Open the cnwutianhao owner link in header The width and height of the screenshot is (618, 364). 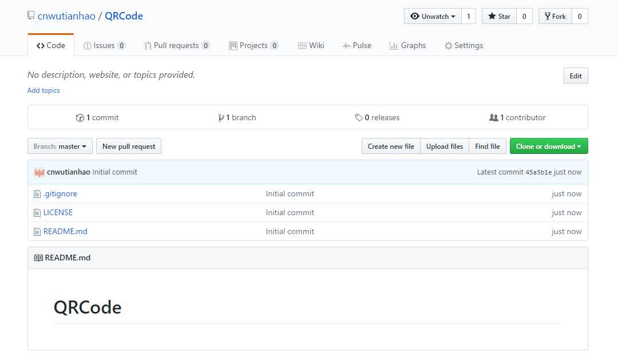(66, 16)
